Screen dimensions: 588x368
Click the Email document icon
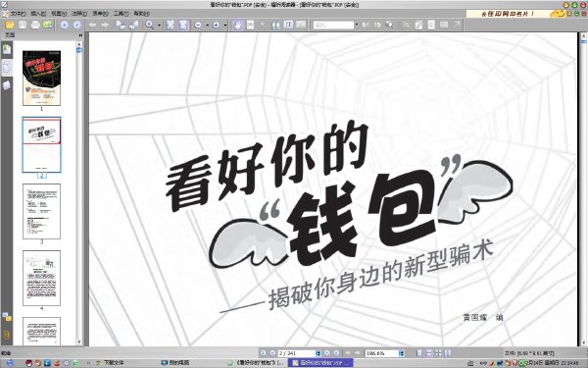pos(47,26)
